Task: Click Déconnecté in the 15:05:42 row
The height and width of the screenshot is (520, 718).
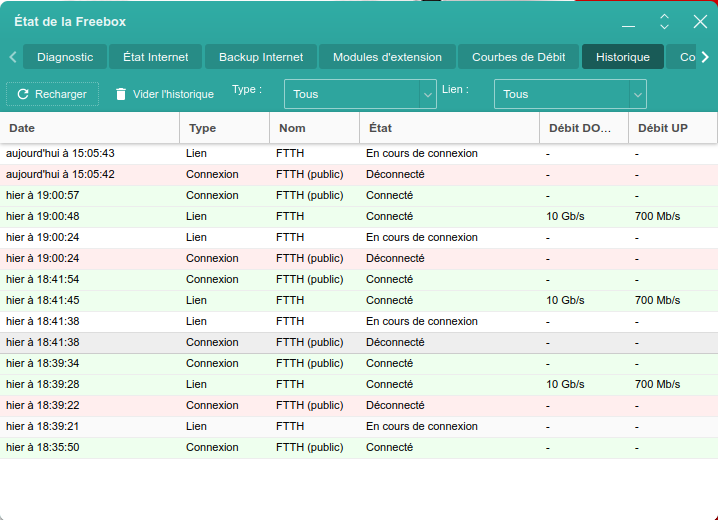Action: click(395, 174)
